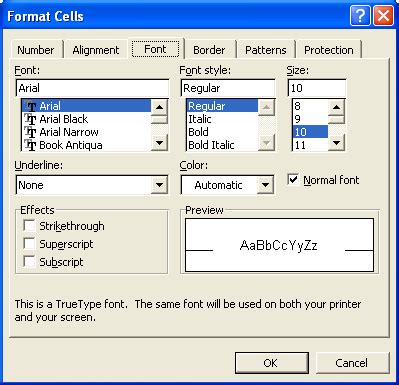Uncheck the Normal font checkbox

pos(293,180)
